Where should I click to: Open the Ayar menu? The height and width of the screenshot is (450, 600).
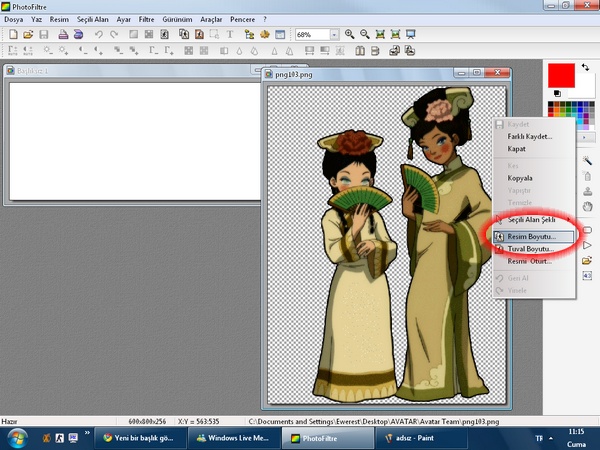click(x=124, y=20)
